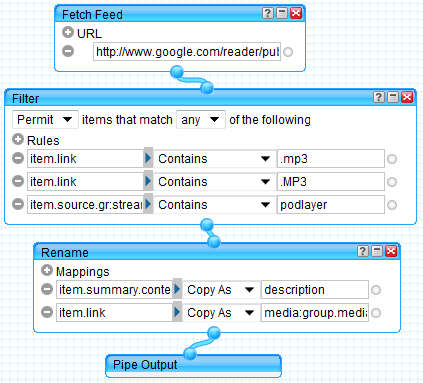Remove the .MP3 filter rule
This screenshot has height=383, width=423.
pos(18,181)
